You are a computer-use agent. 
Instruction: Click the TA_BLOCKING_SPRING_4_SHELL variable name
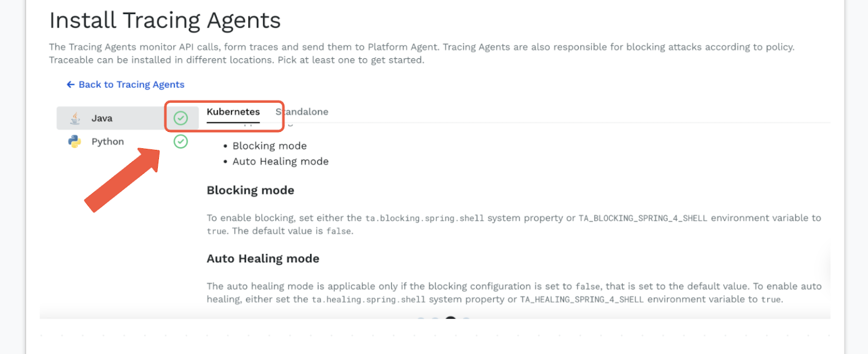pyautogui.click(x=643, y=218)
